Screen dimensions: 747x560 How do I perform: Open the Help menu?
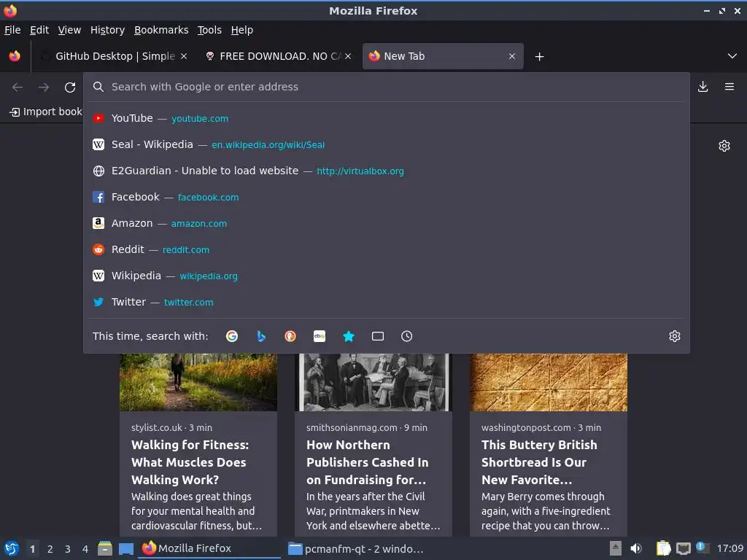[242, 30]
